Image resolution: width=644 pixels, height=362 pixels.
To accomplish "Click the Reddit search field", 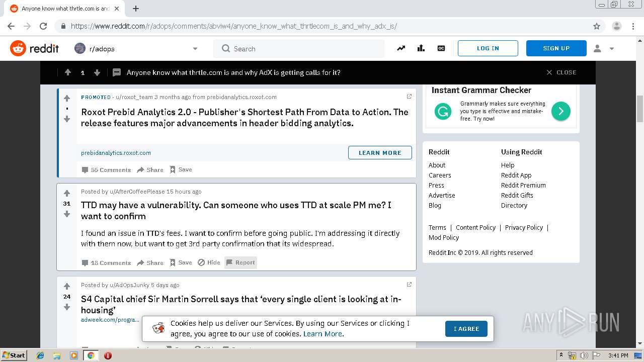I will [299, 49].
